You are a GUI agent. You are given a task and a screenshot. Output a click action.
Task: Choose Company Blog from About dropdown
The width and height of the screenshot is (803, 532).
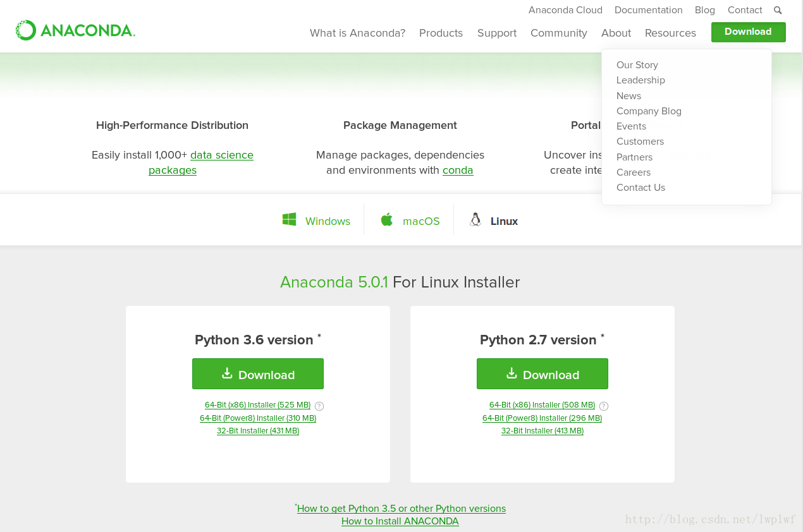tap(649, 111)
